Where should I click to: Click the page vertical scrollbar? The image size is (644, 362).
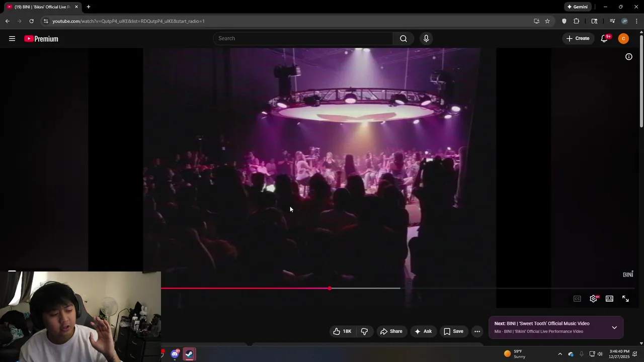641,80
